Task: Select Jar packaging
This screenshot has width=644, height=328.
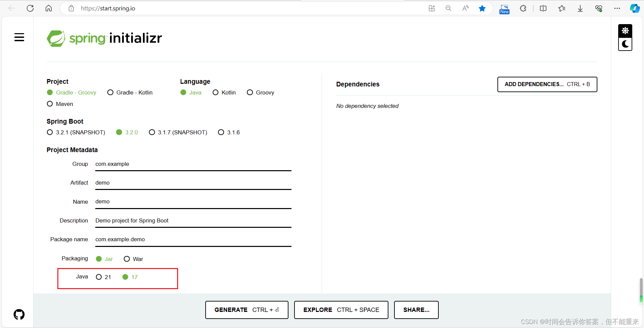Action: coord(104,259)
